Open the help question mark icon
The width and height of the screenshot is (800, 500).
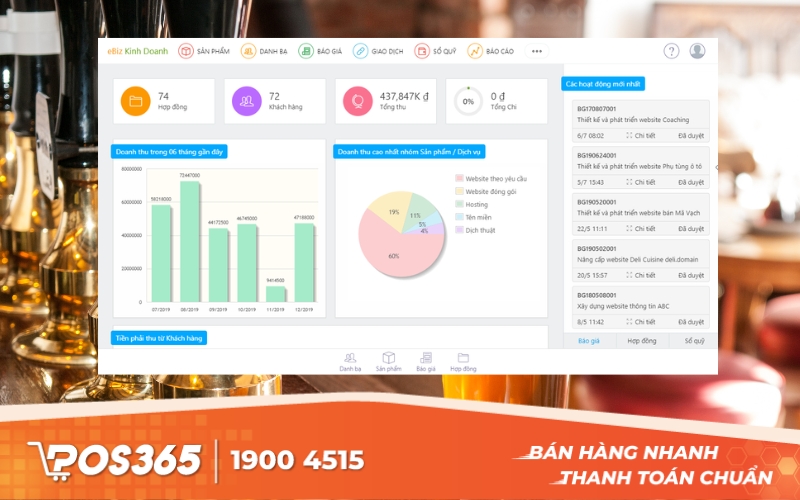(671, 51)
